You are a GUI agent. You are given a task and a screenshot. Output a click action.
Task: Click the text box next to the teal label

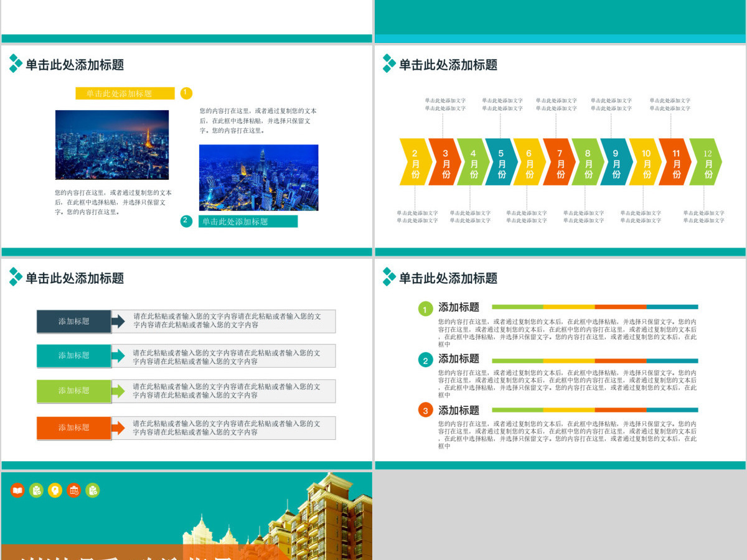(223, 355)
